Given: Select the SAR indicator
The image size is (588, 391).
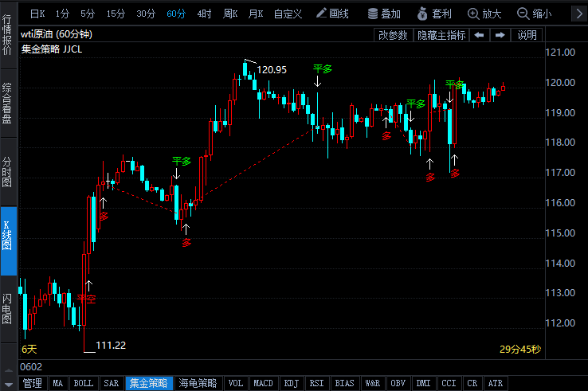Looking at the screenshot, I should click(111, 383).
